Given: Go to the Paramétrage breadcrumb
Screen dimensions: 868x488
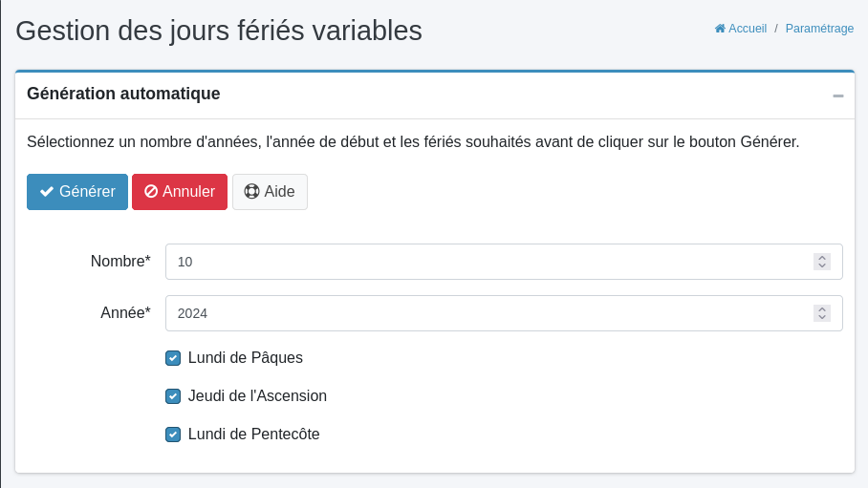Looking at the screenshot, I should [x=819, y=29].
